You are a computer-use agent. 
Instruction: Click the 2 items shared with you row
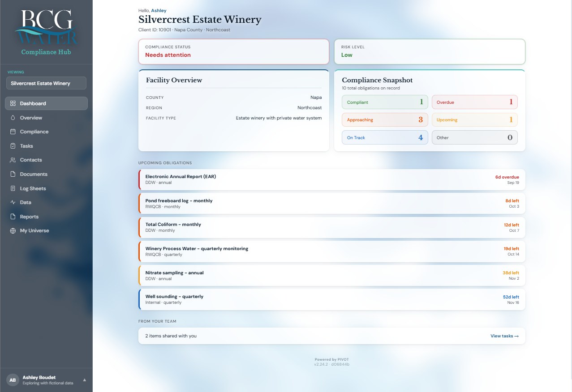pos(332,336)
